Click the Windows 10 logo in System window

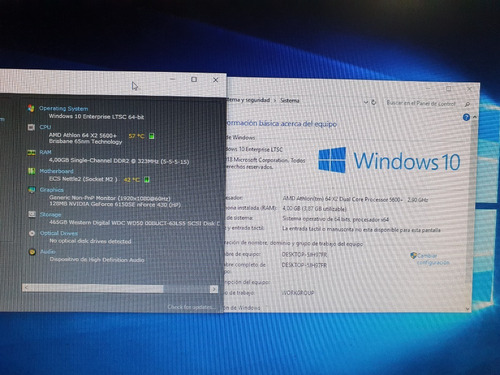(389, 161)
